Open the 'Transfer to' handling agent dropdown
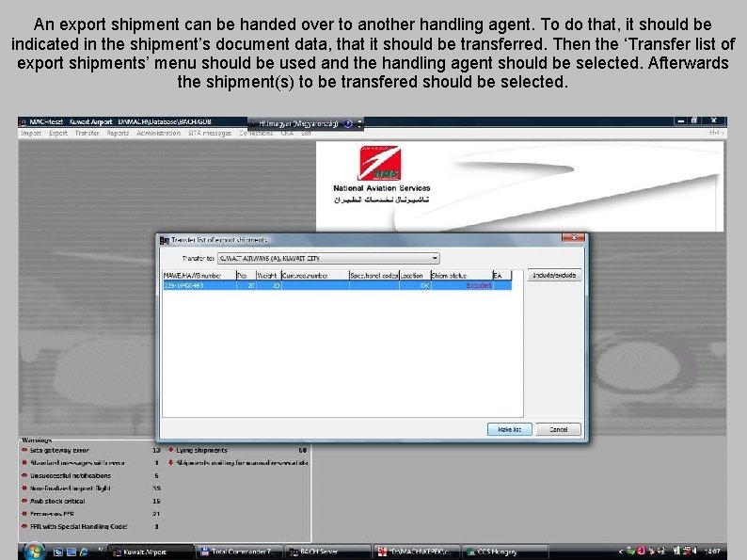The image size is (747, 560). tap(328, 258)
